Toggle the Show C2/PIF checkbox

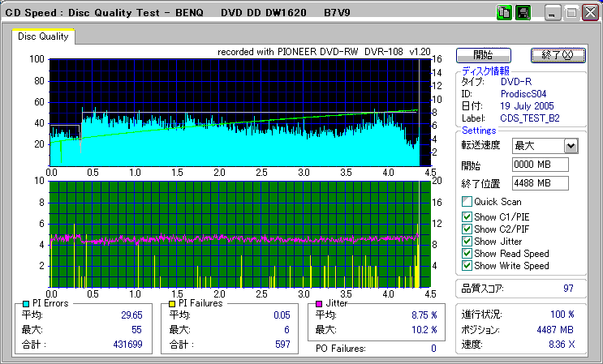click(x=467, y=229)
